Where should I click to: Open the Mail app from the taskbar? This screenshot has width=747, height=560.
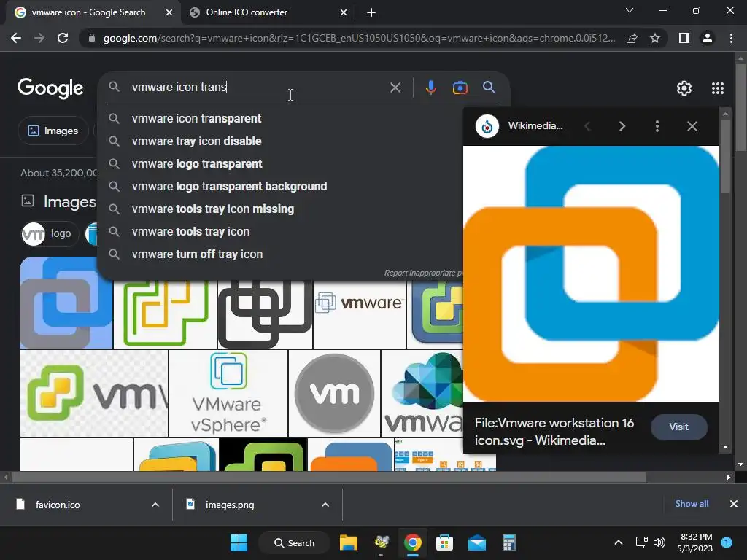coord(477,542)
